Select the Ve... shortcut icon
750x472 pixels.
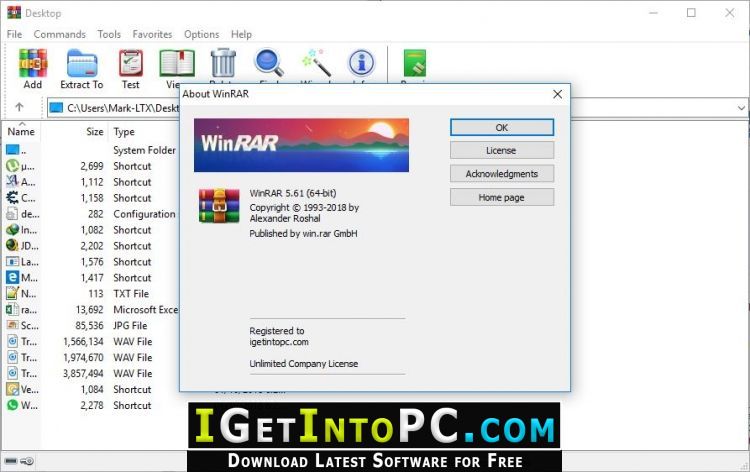pos(12,389)
